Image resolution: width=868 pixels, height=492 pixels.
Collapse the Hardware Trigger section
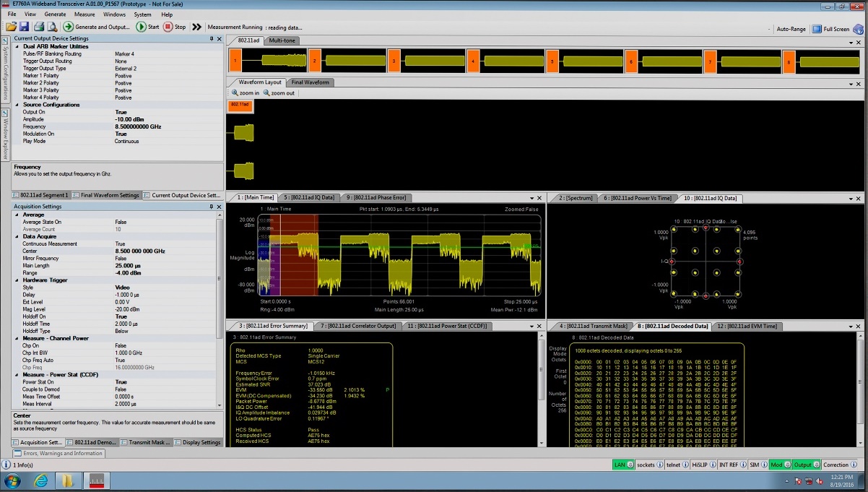17,280
